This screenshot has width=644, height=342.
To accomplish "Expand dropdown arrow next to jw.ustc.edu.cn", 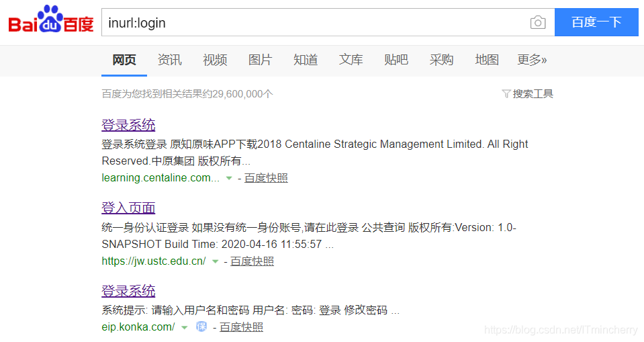I will point(215,261).
